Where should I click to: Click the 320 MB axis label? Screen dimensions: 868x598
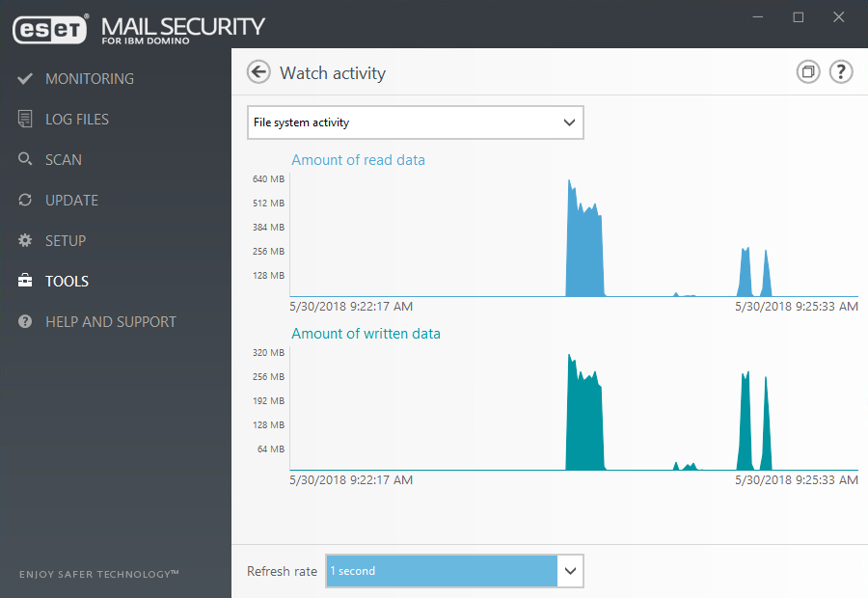(x=268, y=353)
